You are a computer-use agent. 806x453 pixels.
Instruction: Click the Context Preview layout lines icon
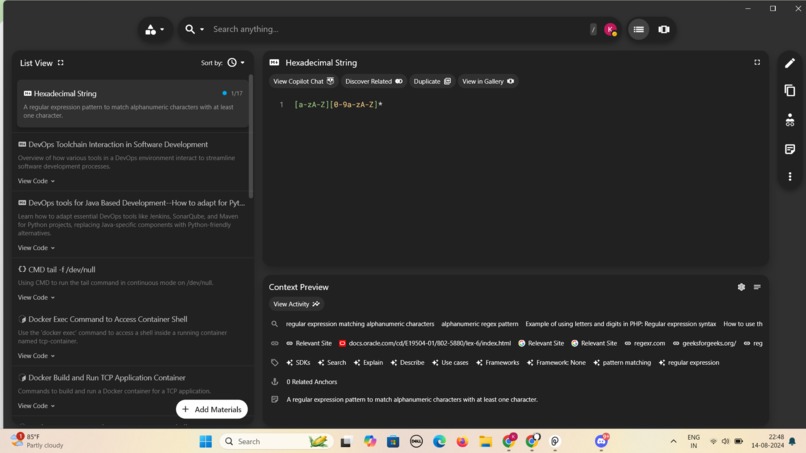coord(757,287)
